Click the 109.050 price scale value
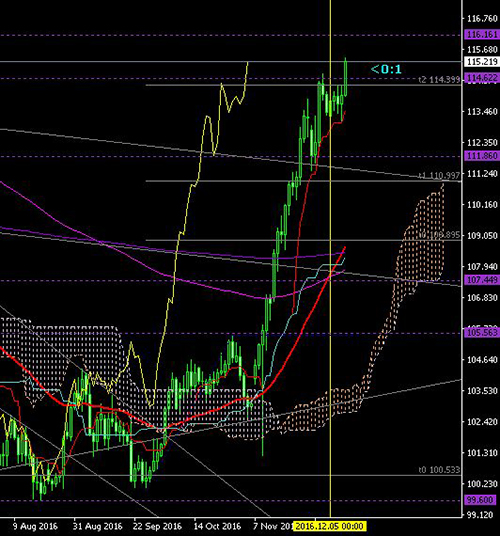The image size is (500, 536). 482,236
